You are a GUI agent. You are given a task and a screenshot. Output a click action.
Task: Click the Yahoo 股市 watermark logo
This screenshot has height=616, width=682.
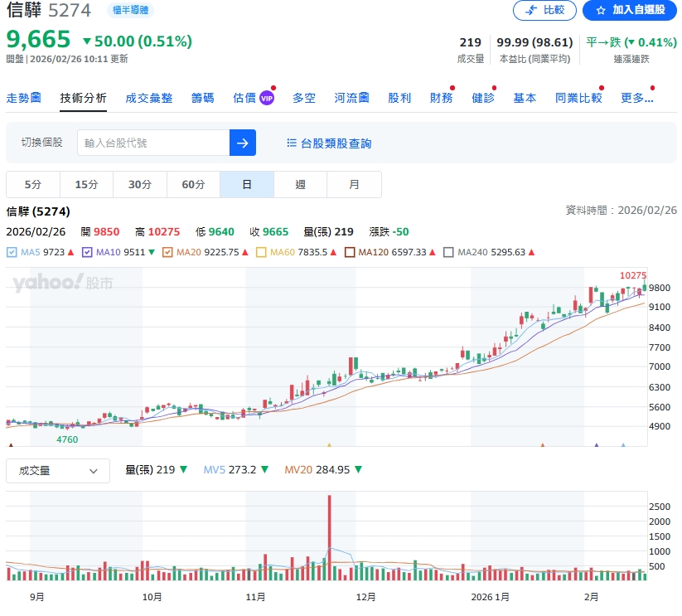[x=62, y=284]
